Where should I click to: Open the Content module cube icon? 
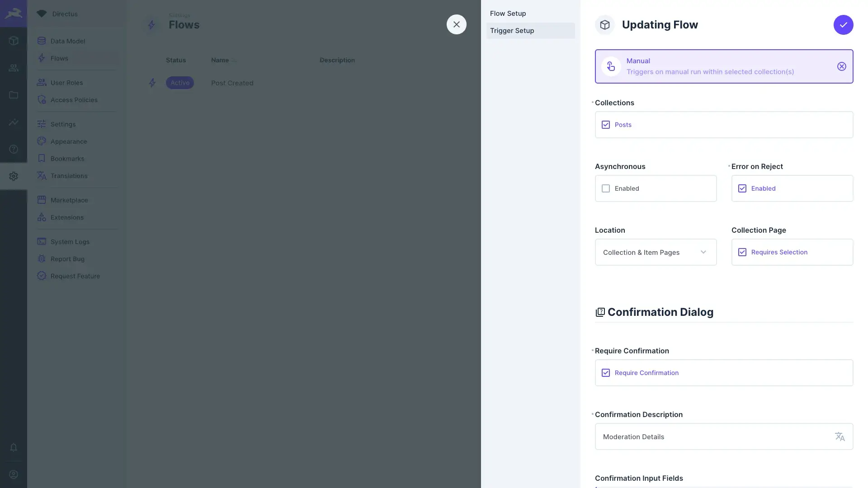(14, 41)
